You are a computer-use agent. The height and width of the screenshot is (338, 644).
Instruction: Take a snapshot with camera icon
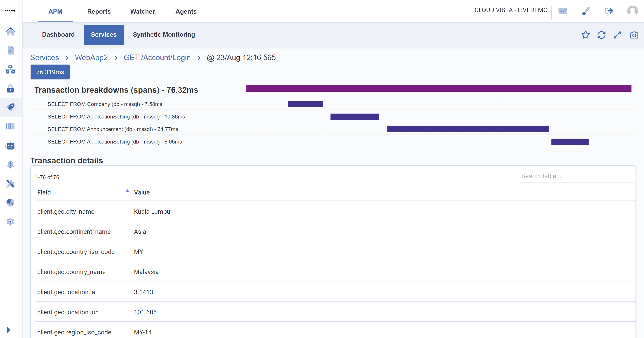634,35
